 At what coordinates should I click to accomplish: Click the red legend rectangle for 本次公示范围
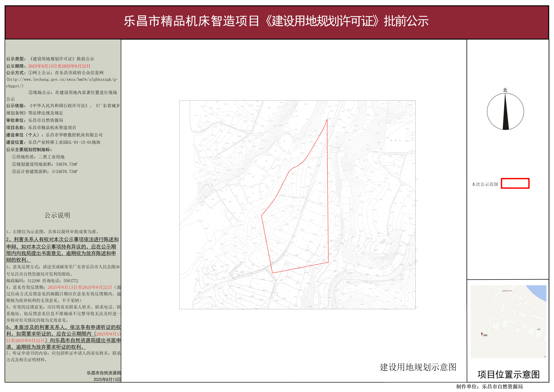click(515, 183)
